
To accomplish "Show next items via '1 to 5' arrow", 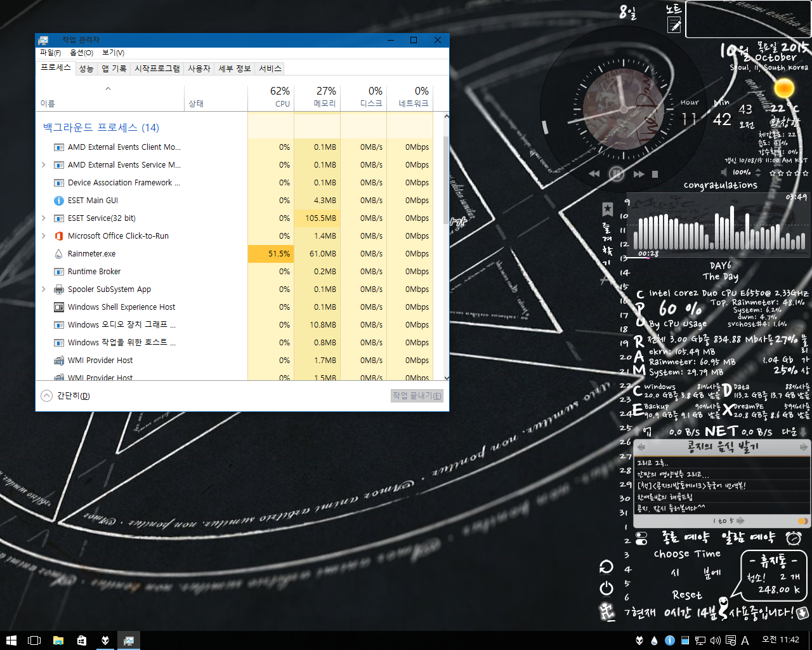I will pos(740,521).
